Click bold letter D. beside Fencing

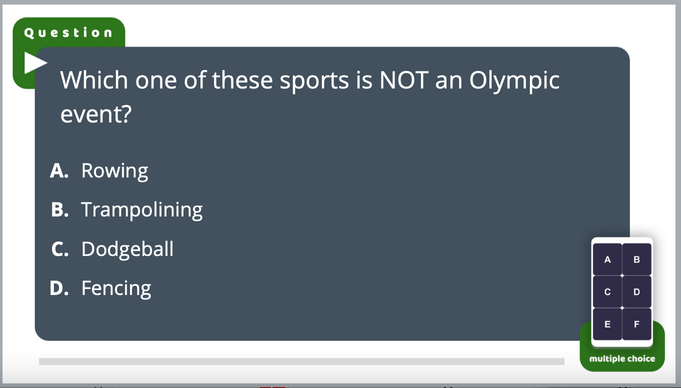coord(60,288)
